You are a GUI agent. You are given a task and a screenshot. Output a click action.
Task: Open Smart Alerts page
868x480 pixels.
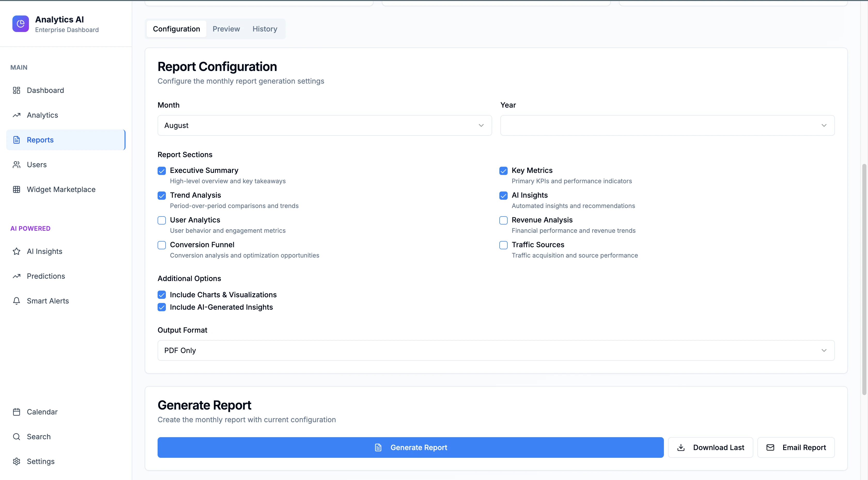tap(66, 301)
